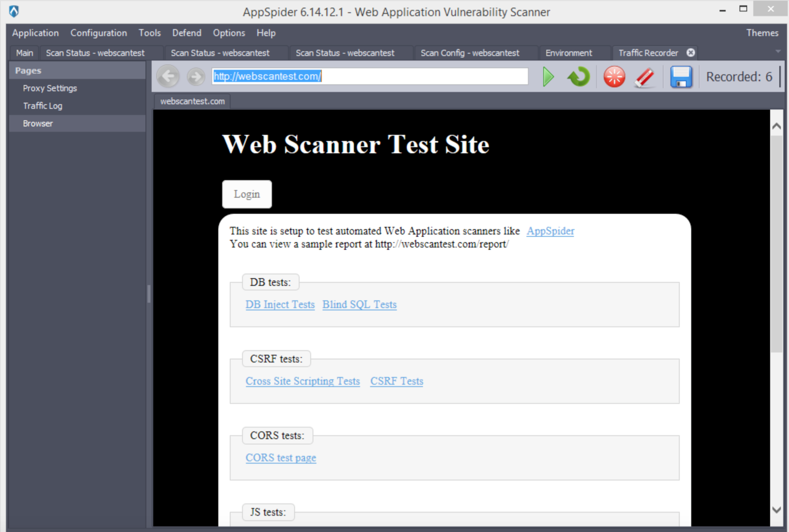The image size is (789, 532).
Task: Click the Recorded: 6 counter text
Action: point(739,77)
